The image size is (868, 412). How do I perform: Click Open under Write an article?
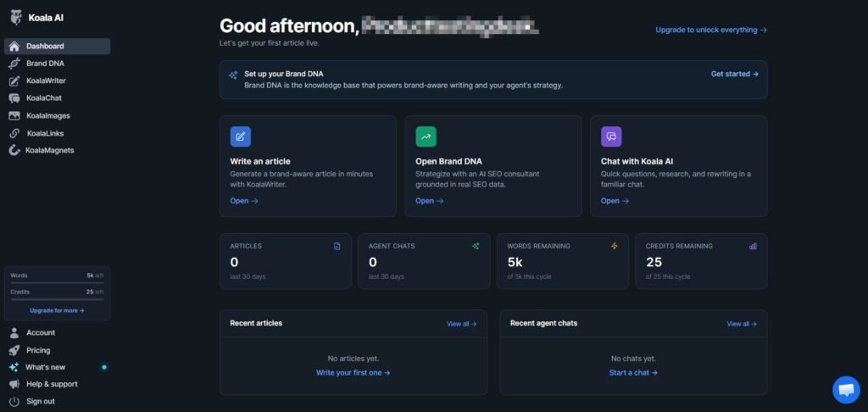click(244, 201)
